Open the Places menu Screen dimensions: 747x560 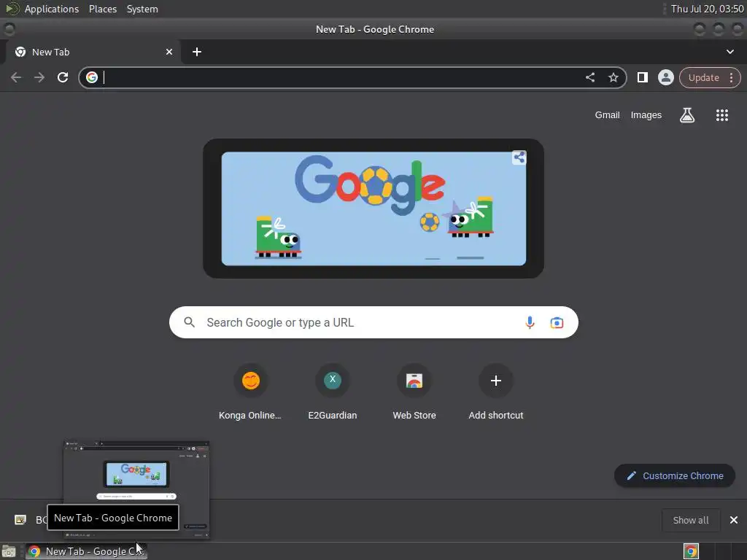(x=102, y=9)
